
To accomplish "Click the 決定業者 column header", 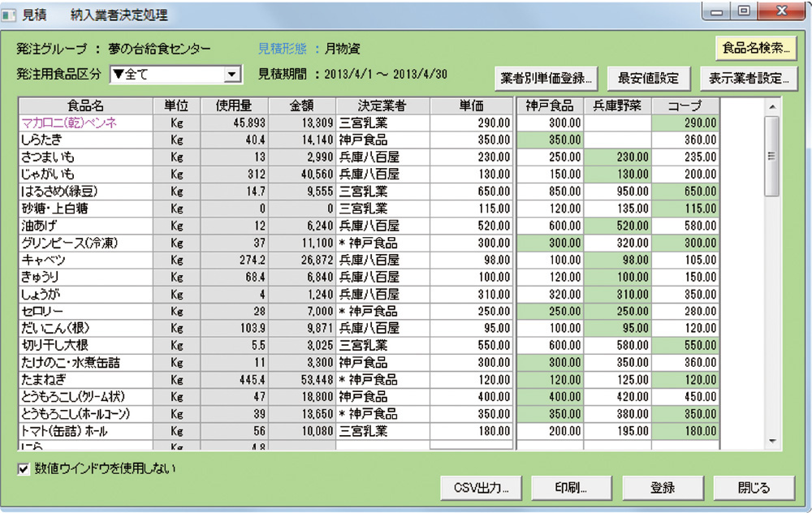I will pyautogui.click(x=382, y=106).
